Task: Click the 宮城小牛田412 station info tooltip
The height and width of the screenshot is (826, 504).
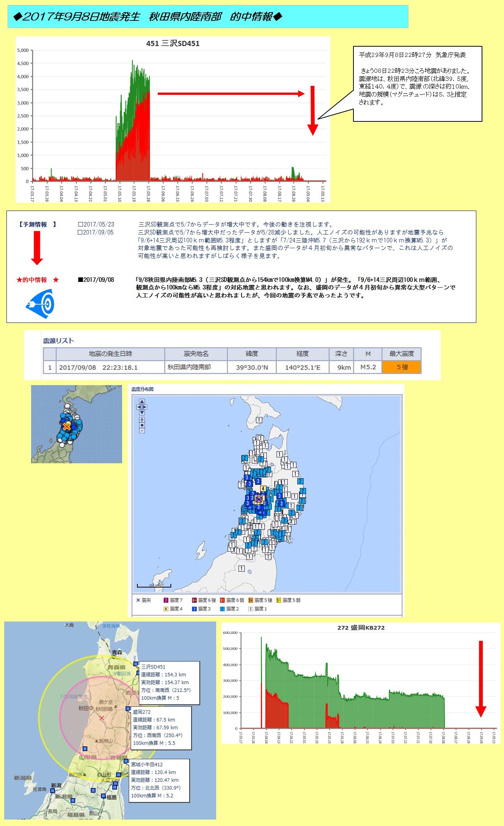Action: pos(159,780)
